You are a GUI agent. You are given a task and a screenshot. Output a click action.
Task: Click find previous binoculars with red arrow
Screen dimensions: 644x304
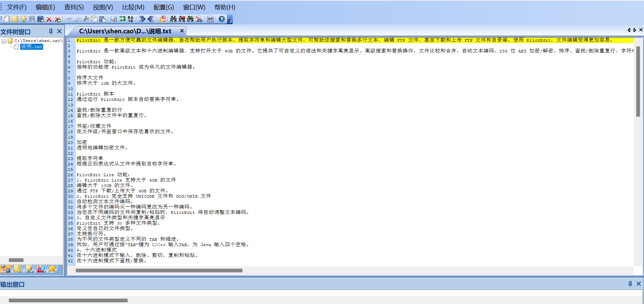[x=182, y=19]
